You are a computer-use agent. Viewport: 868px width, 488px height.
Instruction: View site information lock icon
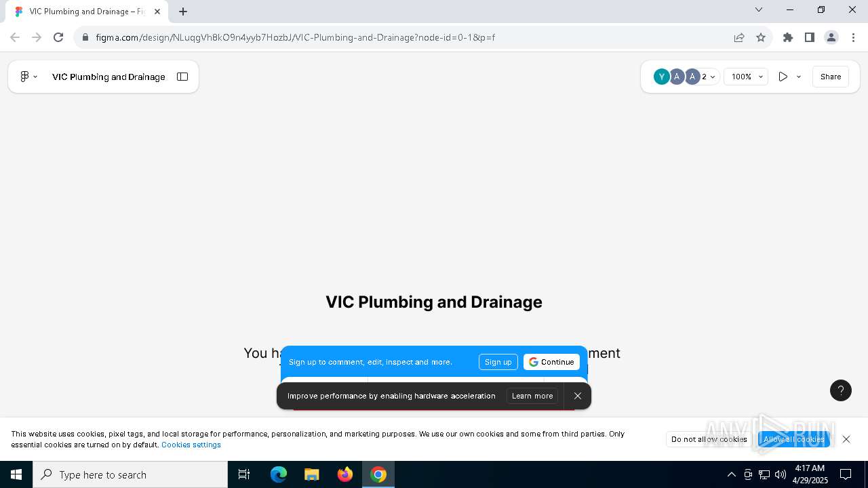click(85, 37)
